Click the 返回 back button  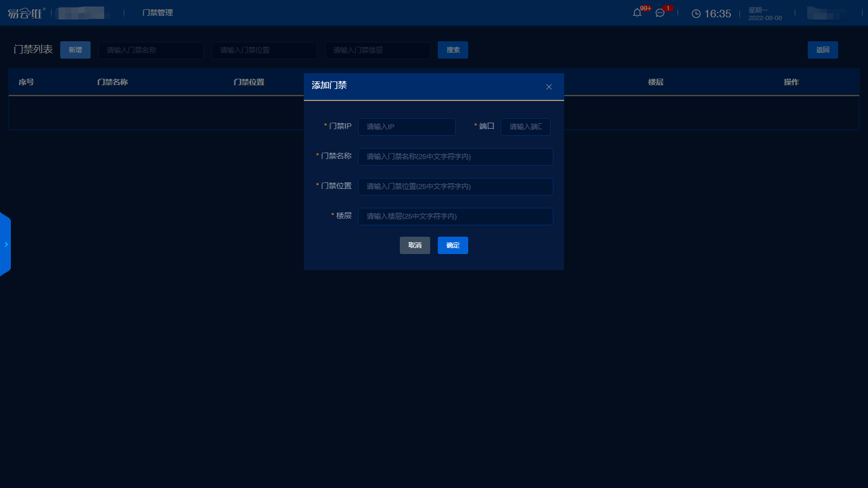(822, 50)
